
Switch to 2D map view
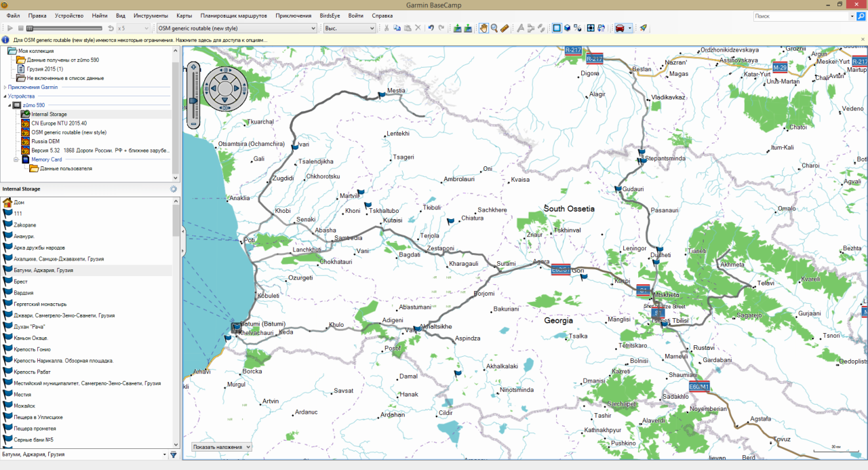[x=557, y=28]
